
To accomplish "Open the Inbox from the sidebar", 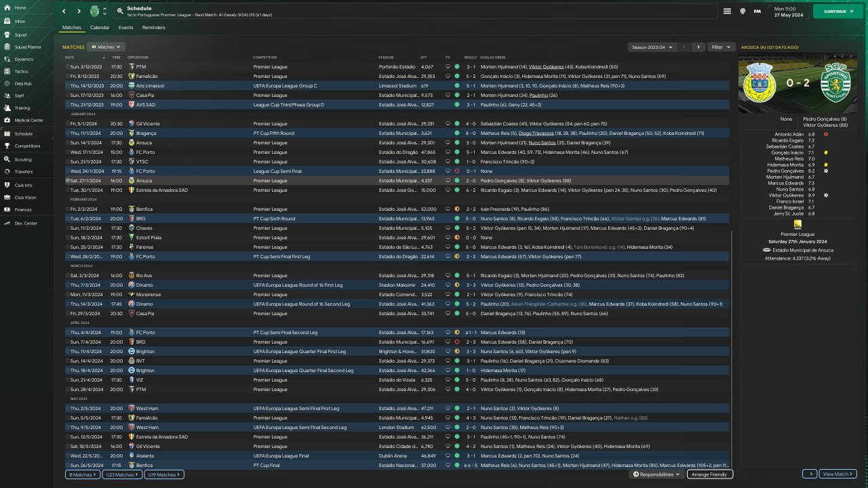I will [20, 21].
